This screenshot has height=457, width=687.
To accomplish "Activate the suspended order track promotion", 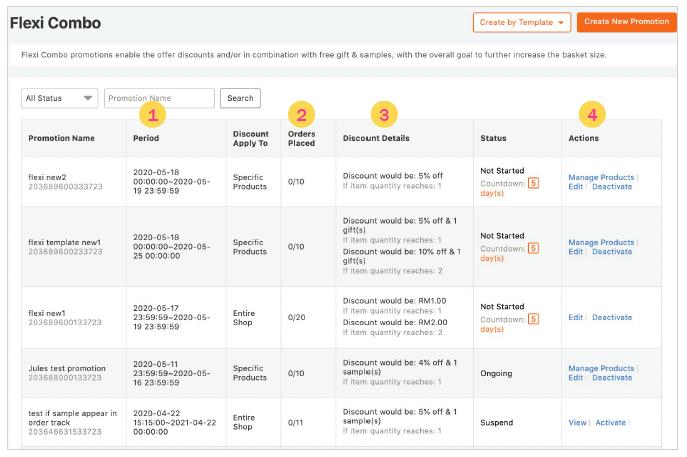I will pos(610,423).
